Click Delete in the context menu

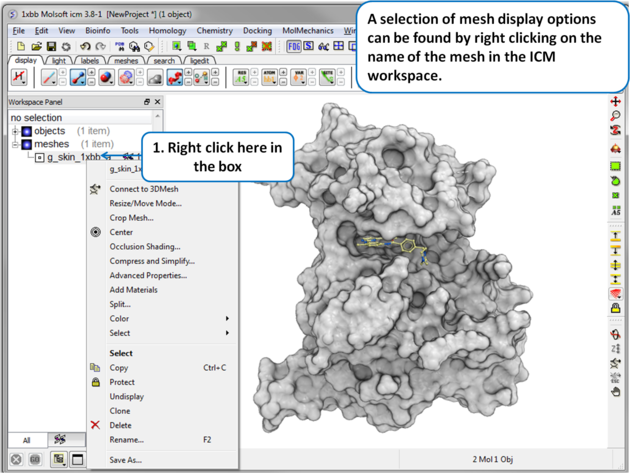click(x=120, y=425)
